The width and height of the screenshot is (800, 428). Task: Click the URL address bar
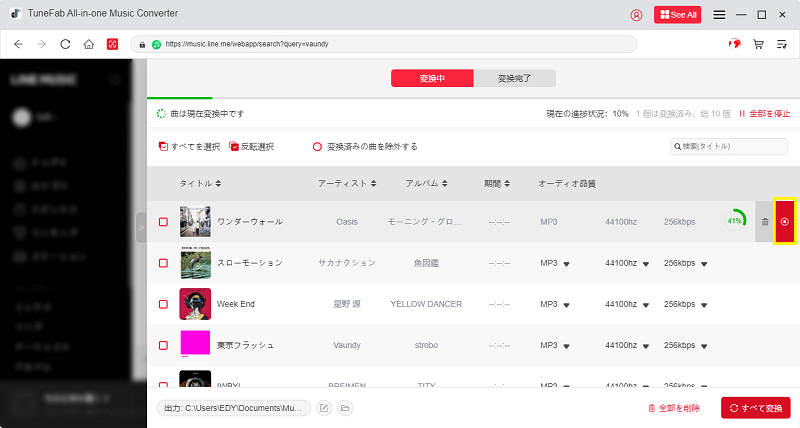click(384, 44)
